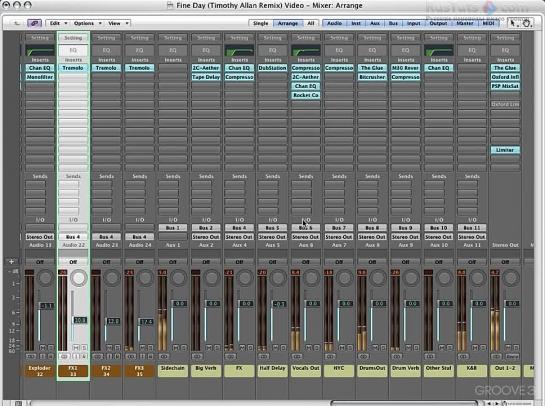The height and width of the screenshot is (406, 545).
Task: Mute the Sidechain channel strip
Action: click(x=176, y=347)
